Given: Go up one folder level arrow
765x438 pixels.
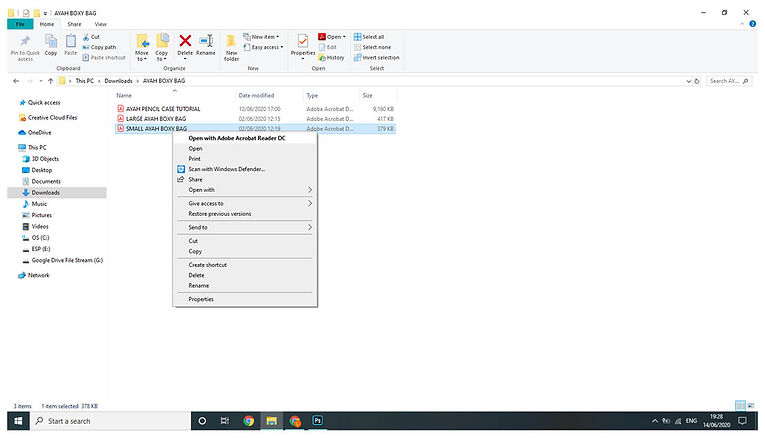Looking at the screenshot, I should coord(50,81).
